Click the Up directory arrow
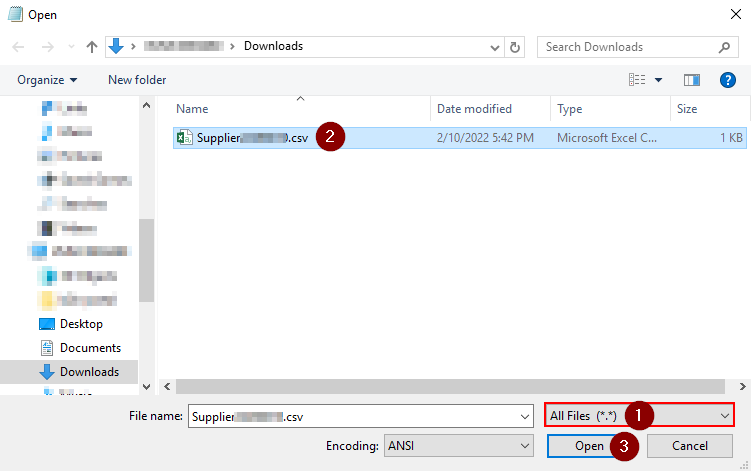Screen dimensions: 751x471 92,47
